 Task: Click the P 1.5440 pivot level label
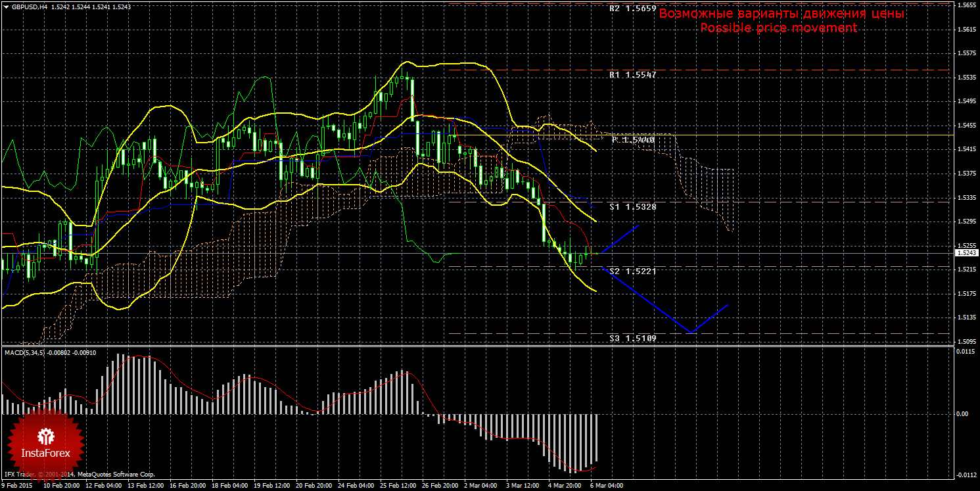click(x=633, y=140)
